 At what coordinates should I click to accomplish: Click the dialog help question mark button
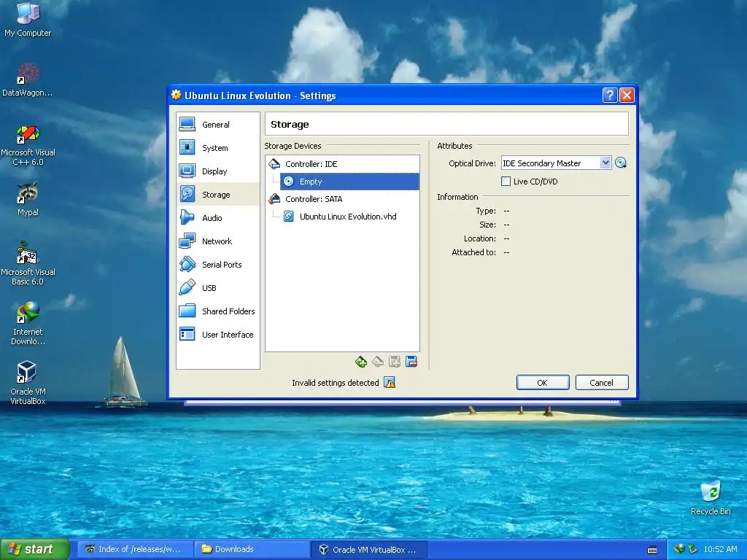610,96
